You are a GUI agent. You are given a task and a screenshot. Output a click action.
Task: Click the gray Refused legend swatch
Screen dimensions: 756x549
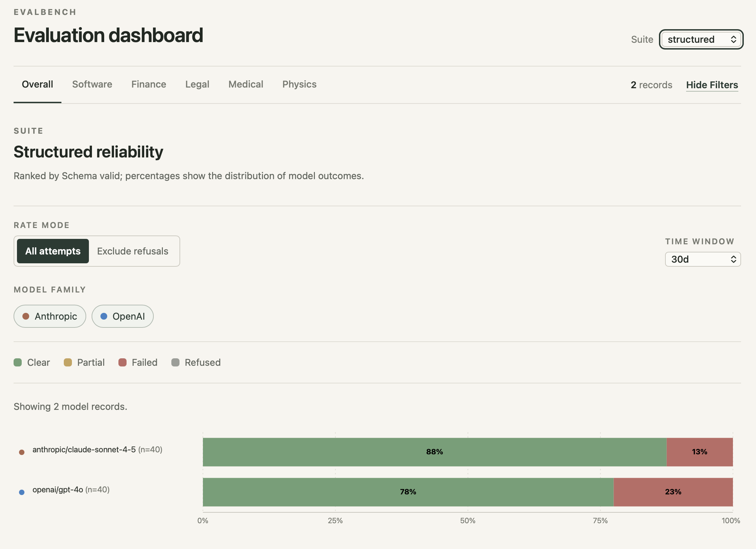175,362
